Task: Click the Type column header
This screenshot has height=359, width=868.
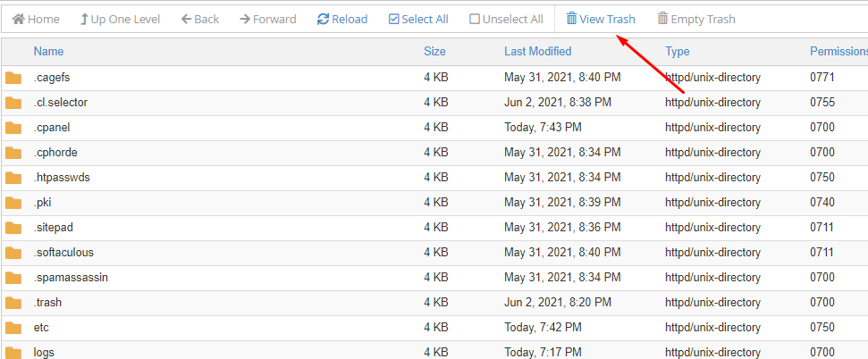Action: tap(677, 52)
